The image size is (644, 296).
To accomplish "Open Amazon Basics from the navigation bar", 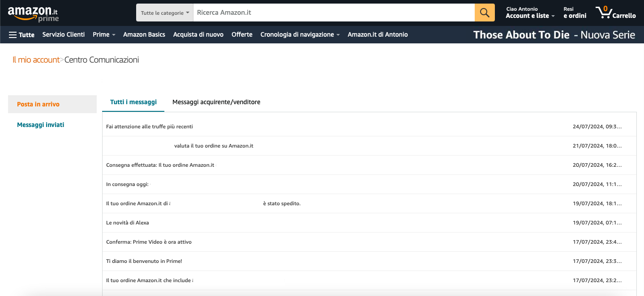I will (x=144, y=34).
